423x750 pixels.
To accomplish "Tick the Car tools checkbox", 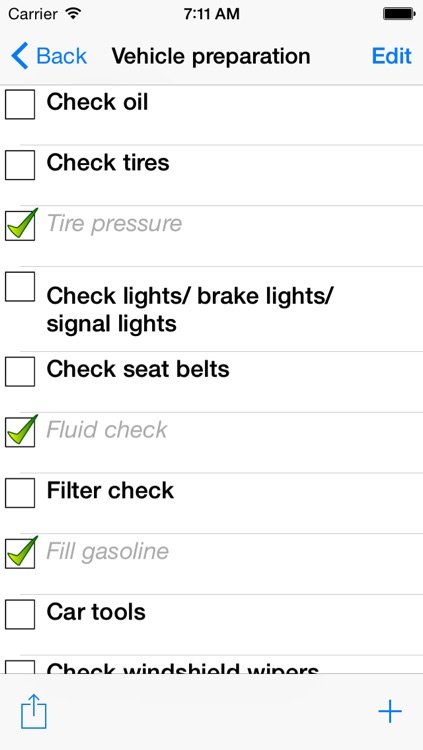I will [x=20, y=614].
